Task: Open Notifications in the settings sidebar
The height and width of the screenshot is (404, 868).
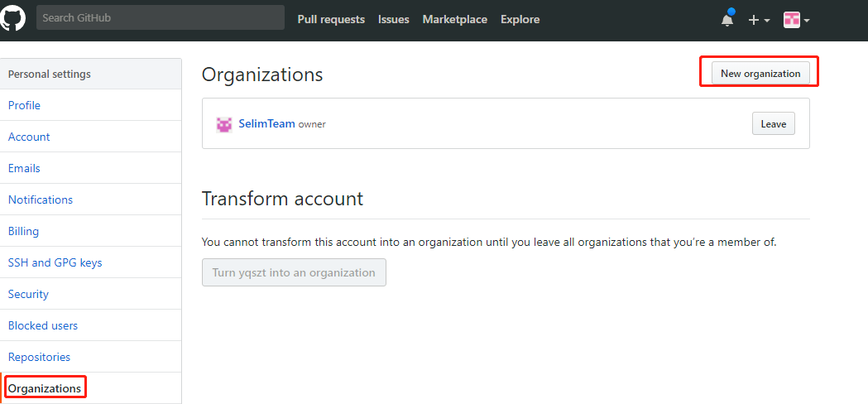Action: pyautogui.click(x=41, y=200)
